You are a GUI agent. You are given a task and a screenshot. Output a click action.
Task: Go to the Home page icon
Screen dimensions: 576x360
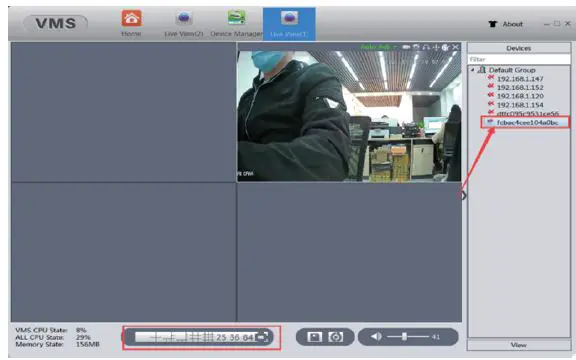(x=132, y=18)
